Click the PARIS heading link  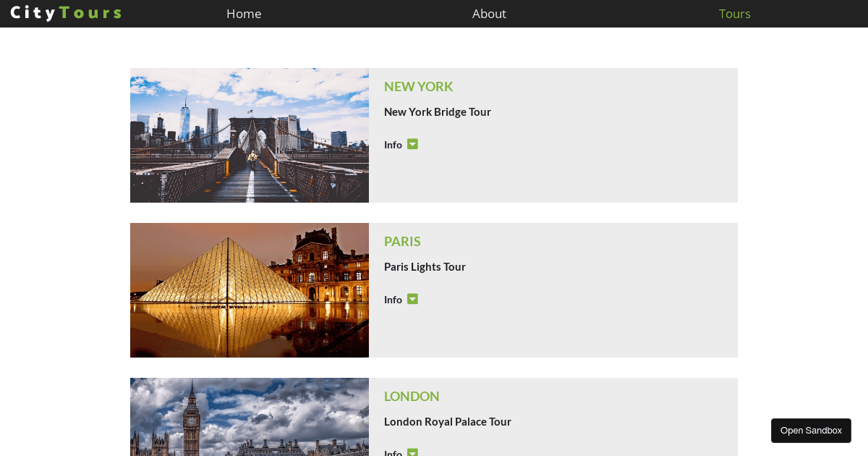tap(402, 241)
